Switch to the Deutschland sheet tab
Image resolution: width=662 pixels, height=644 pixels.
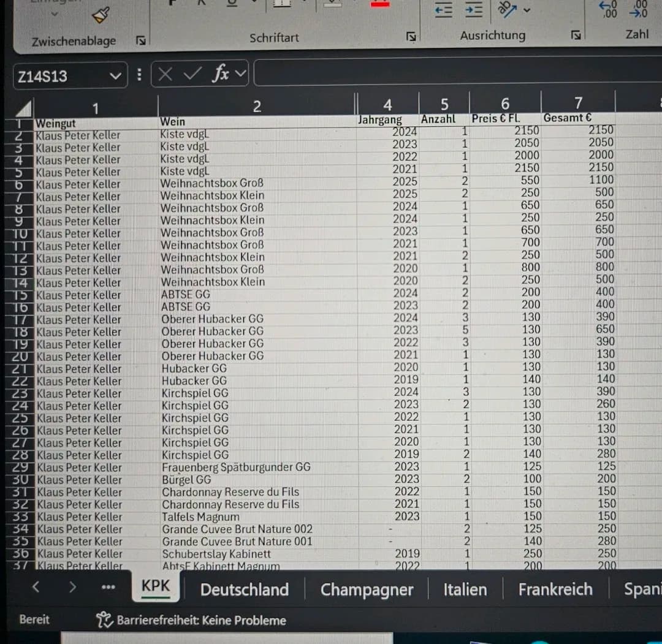tap(245, 589)
